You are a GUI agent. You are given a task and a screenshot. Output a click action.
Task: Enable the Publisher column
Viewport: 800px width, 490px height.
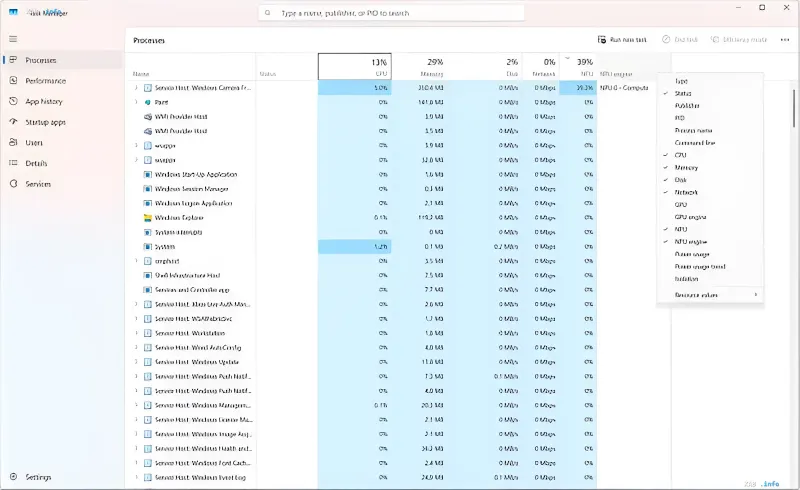710,106
